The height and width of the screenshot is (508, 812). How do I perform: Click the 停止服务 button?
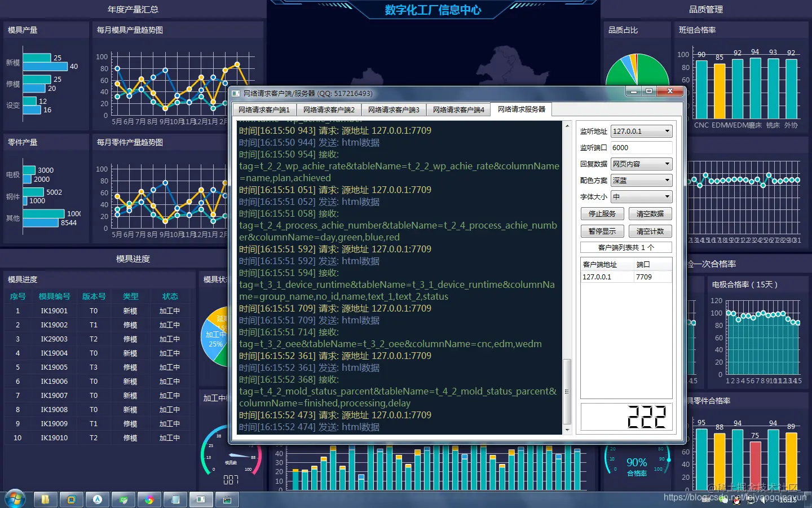click(602, 214)
